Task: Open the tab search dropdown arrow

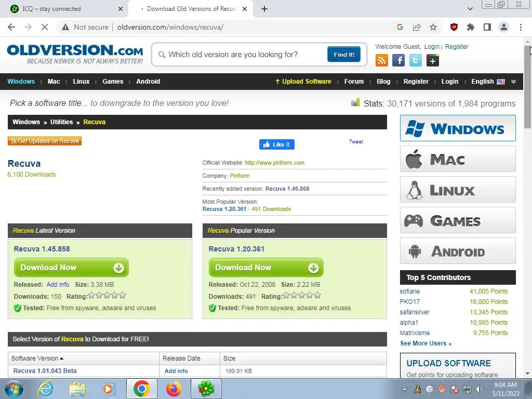Action: [470, 9]
